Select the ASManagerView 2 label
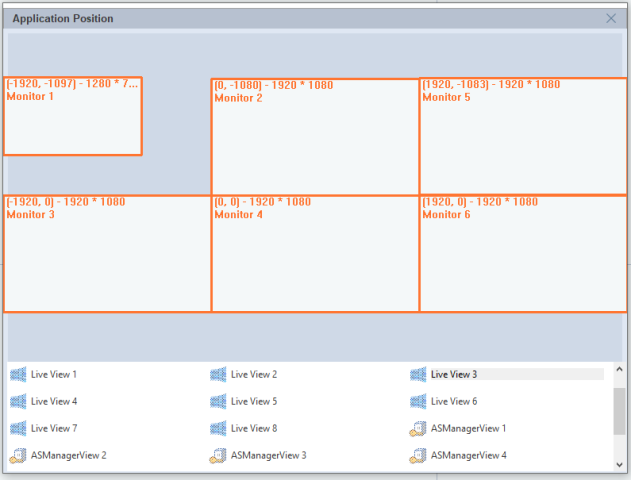 tap(69, 455)
